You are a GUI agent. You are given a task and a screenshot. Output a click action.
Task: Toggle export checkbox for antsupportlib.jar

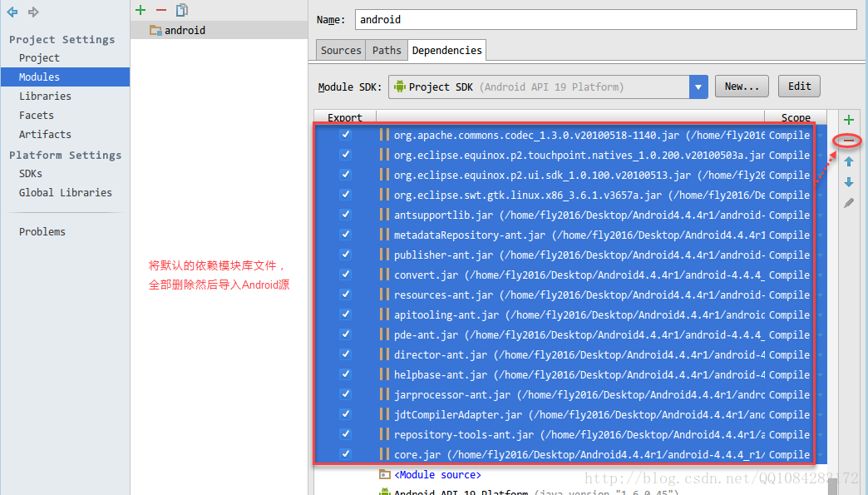click(345, 215)
